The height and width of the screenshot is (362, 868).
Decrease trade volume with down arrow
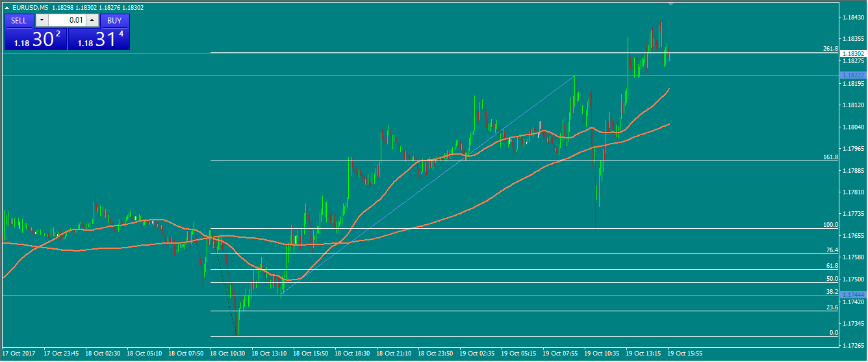coord(42,20)
